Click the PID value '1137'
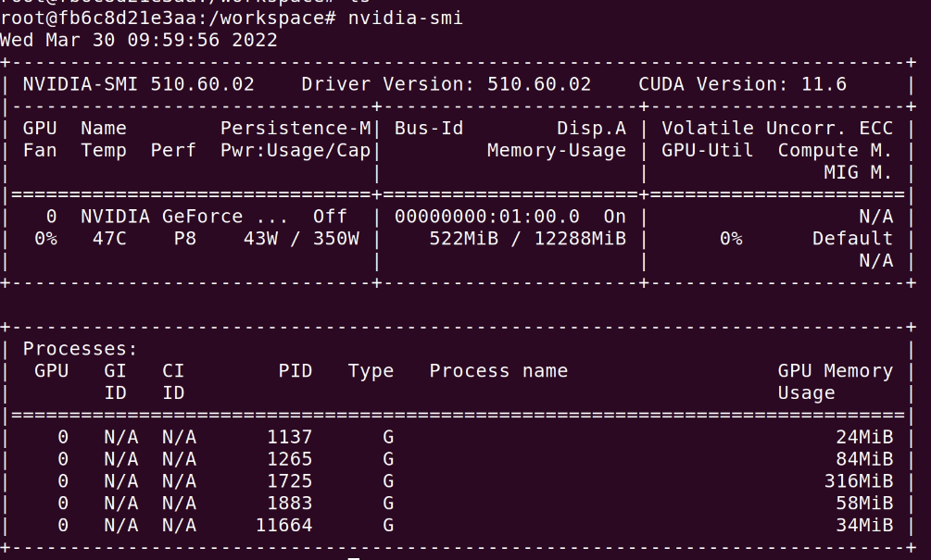 (289, 437)
